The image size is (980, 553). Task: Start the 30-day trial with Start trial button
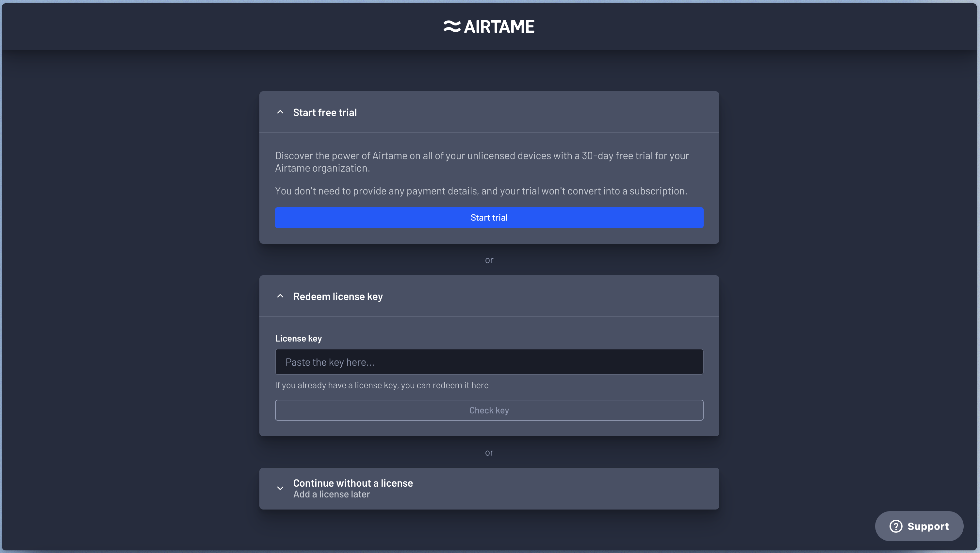pos(489,218)
